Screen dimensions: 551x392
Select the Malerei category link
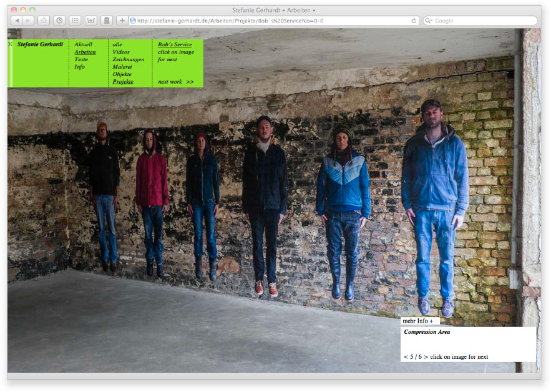coord(122,67)
